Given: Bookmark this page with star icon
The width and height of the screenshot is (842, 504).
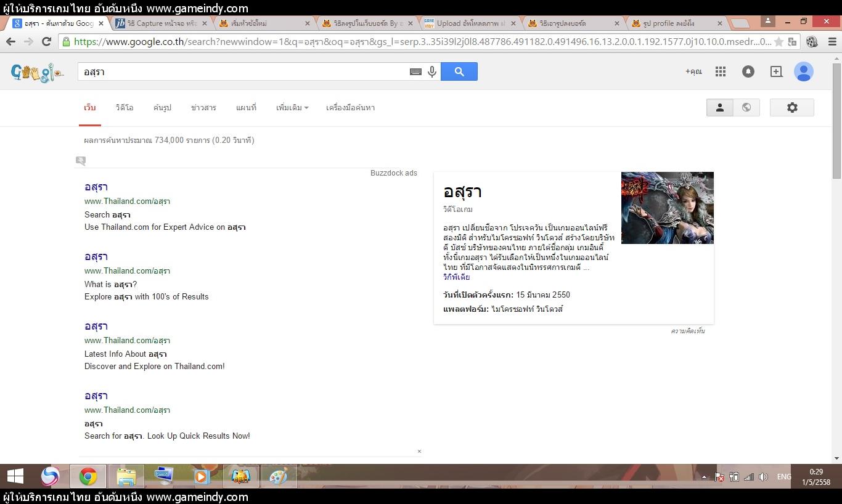Looking at the screenshot, I should 779,42.
